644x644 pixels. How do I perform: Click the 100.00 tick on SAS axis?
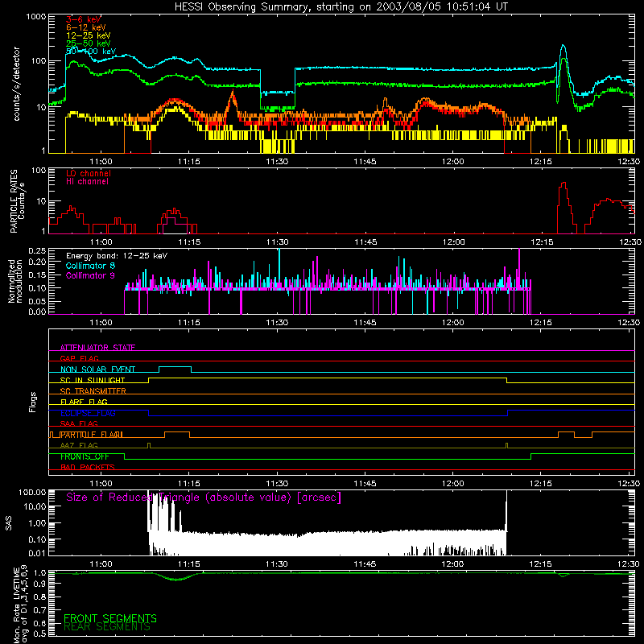click(x=32, y=492)
